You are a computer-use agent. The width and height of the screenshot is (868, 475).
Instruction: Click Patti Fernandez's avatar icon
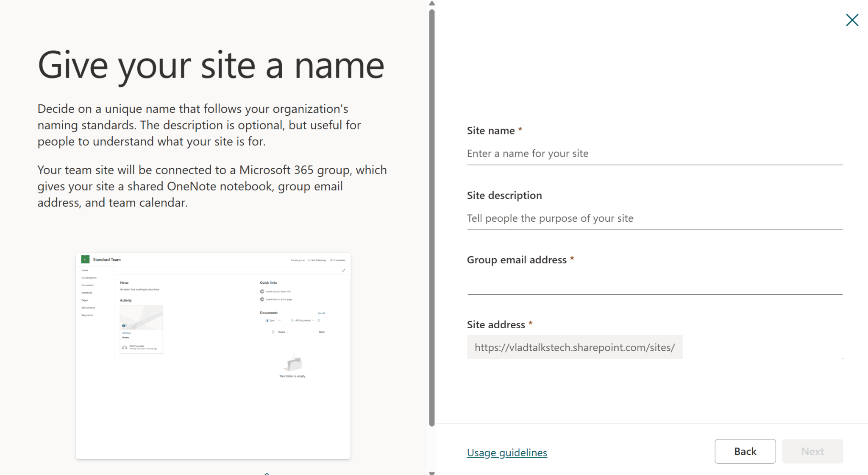[125, 348]
